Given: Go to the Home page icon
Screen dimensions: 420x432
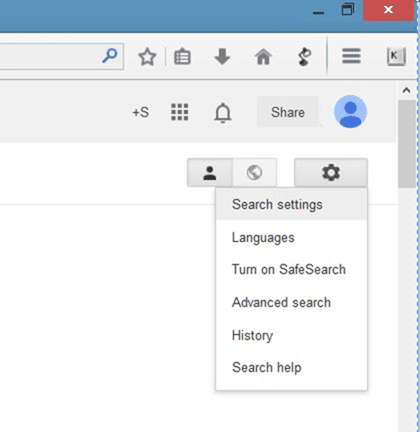Looking at the screenshot, I should click(263, 56).
